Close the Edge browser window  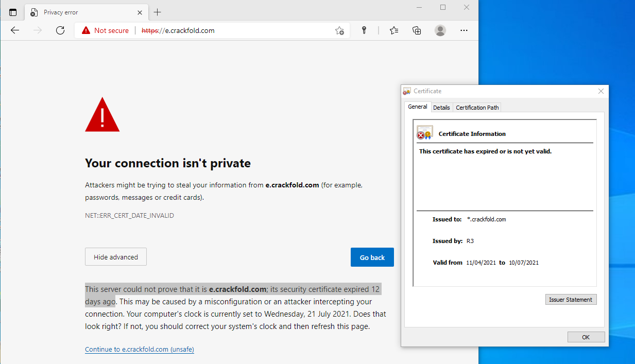tap(467, 7)
